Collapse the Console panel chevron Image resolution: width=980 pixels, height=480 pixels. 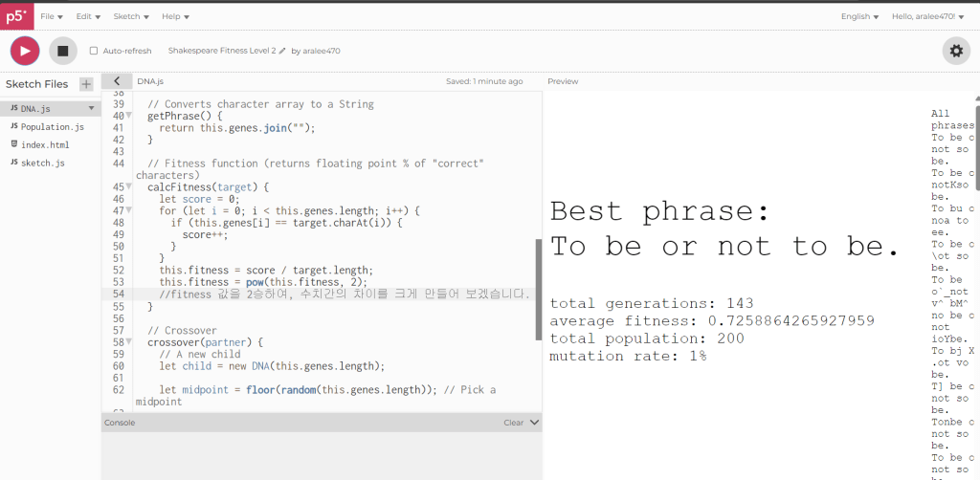click(534, 422)
